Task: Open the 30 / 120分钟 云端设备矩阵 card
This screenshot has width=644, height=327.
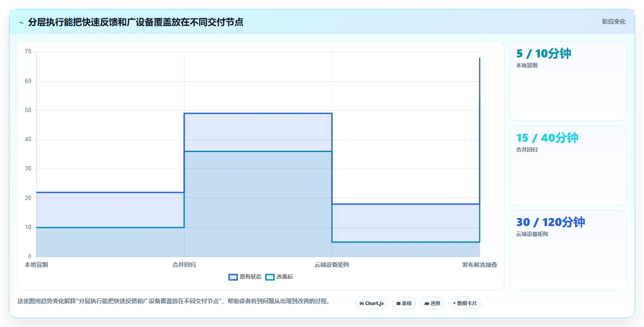Action: coord(568,250)
